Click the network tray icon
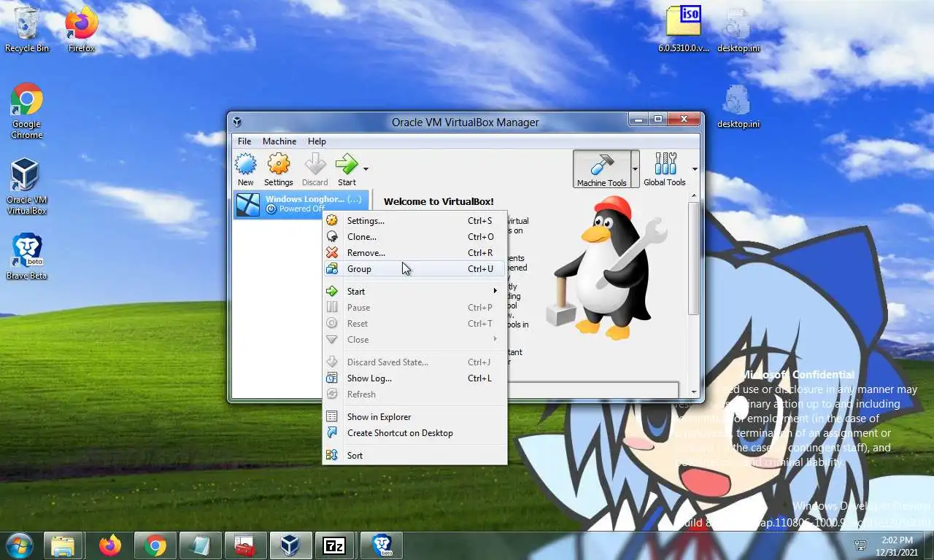934x560 pixels. (861, 545)
